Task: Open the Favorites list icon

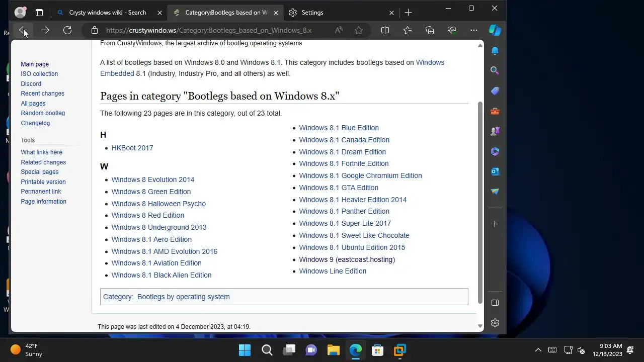Action: [x=408, y=30]
